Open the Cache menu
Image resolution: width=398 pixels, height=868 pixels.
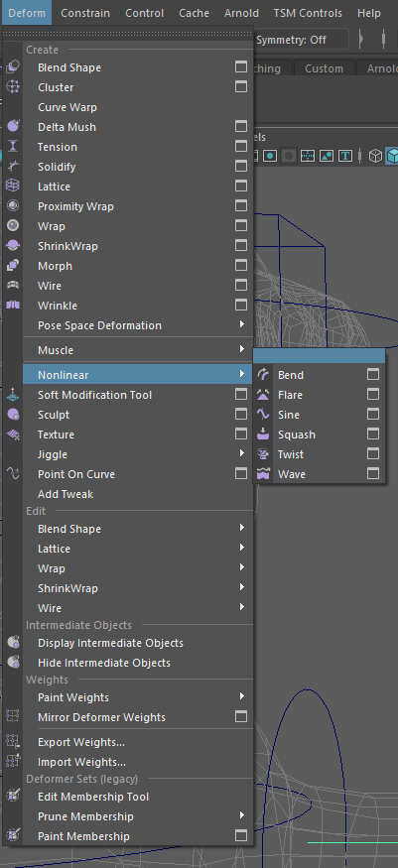point(194,13)
